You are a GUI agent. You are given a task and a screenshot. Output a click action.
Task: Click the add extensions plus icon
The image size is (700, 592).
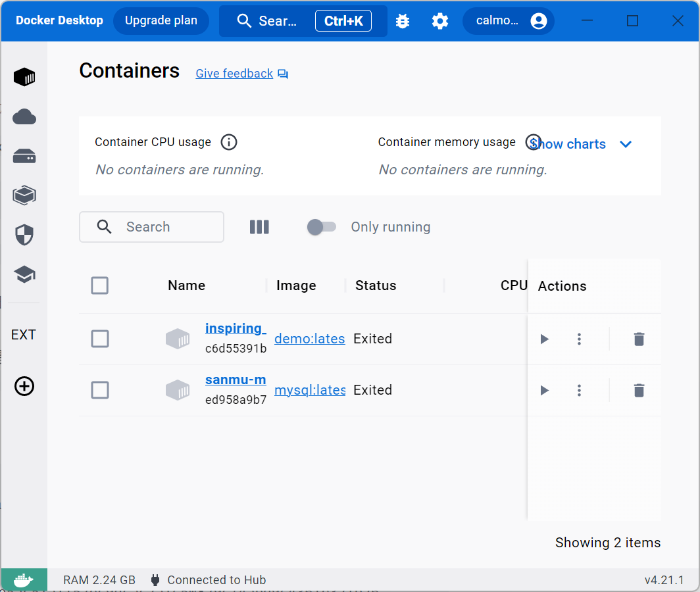click(x=24, y=386)
